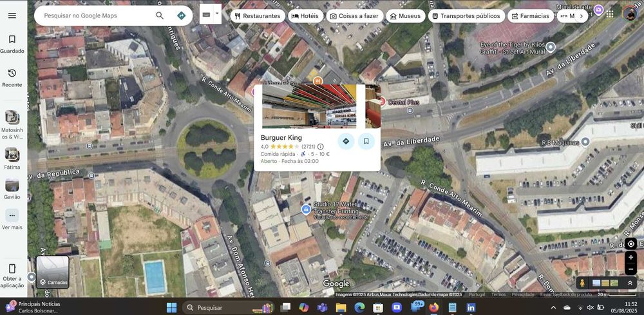This screenshot has width=644, height=315.
Task: Show hidden system tray icons
Action: click(x=553, y=307)
